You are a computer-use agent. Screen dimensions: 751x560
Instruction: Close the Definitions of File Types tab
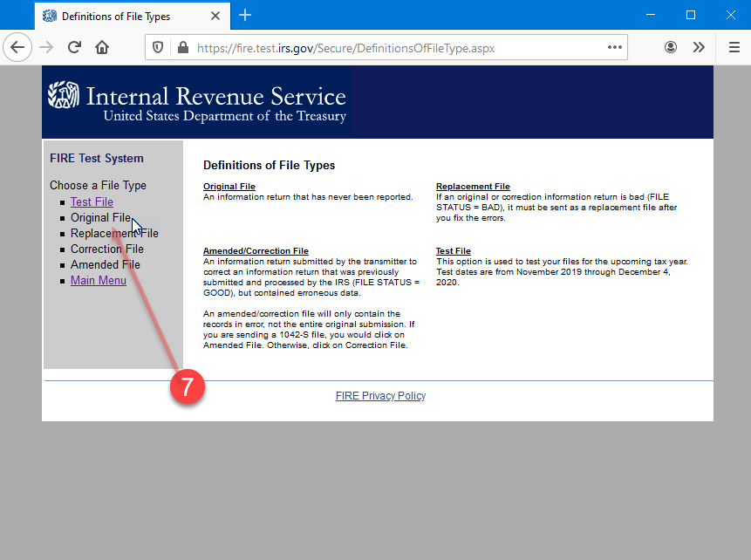click(217, 16)
